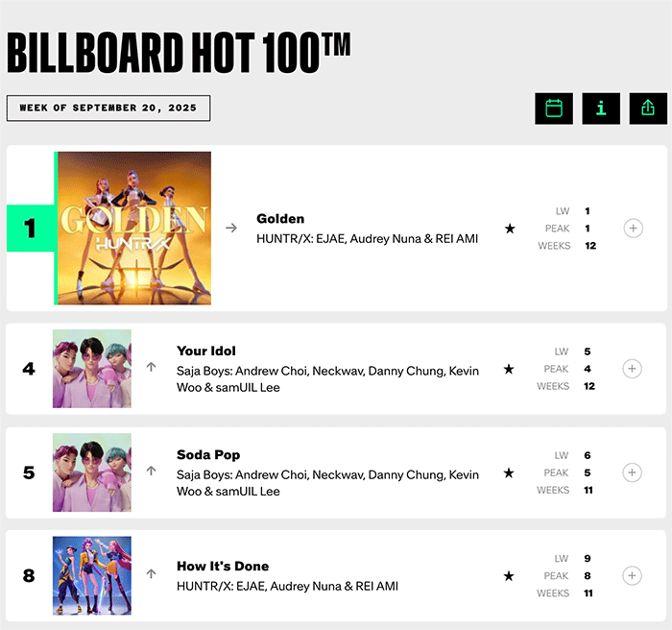Click the green number 1 rank badge
Image resolution: width=672 pixels, height=630 pixels.
coord(30,229)
